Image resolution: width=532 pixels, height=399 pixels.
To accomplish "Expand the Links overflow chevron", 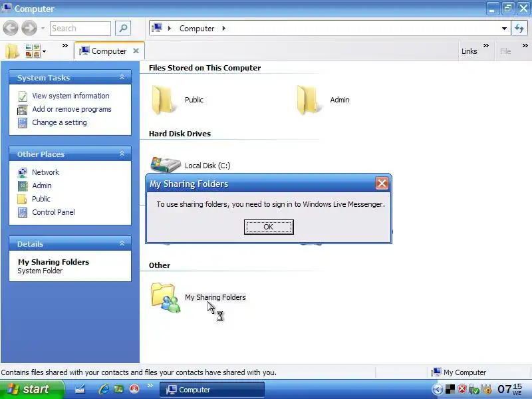I will 486,45.
